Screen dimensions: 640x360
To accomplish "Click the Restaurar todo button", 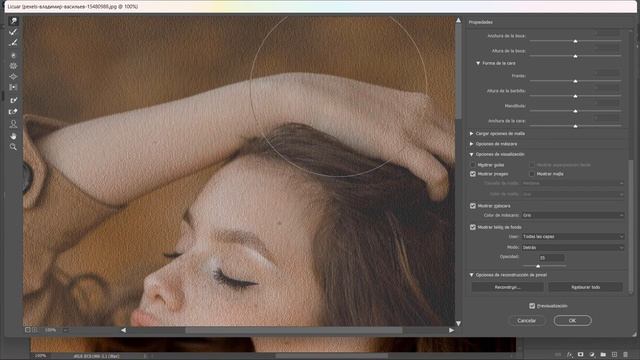I will coord(585,287).
